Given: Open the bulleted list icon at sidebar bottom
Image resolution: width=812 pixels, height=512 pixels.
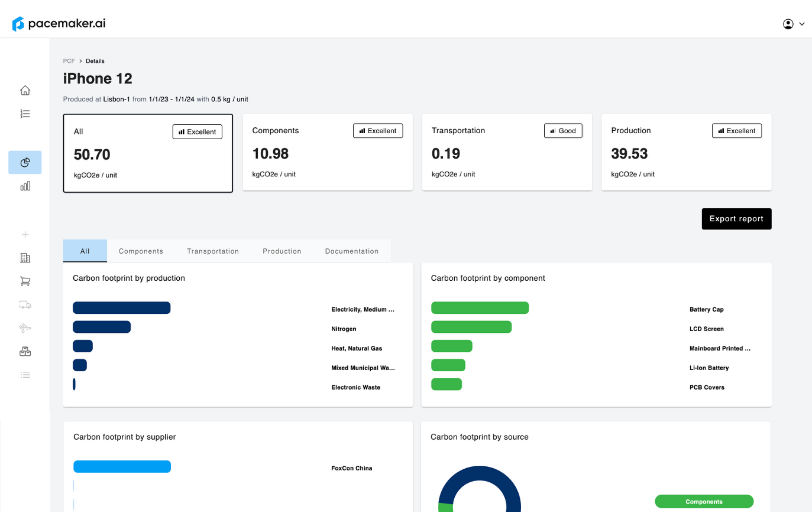Looking at the screenshot, I should point(25,375).
